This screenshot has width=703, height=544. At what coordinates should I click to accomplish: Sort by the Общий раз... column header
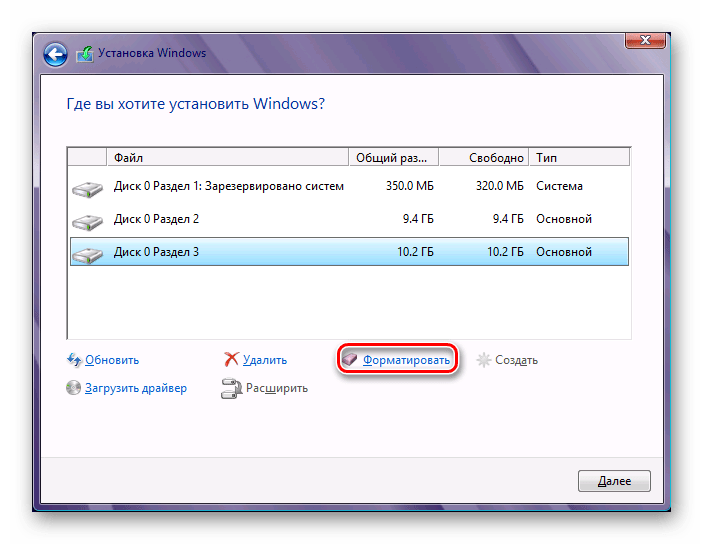pyautogui.click(x=394, y=157)
